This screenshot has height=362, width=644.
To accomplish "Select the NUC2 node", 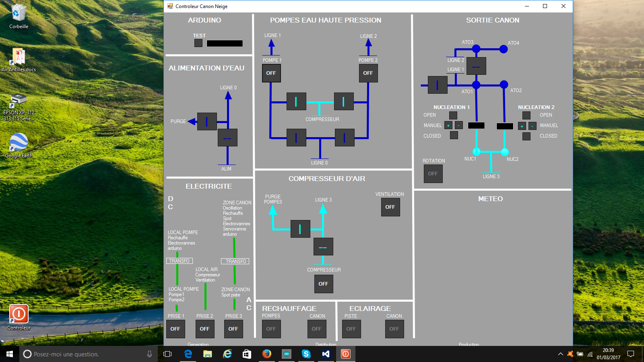I will pos(504,152).
